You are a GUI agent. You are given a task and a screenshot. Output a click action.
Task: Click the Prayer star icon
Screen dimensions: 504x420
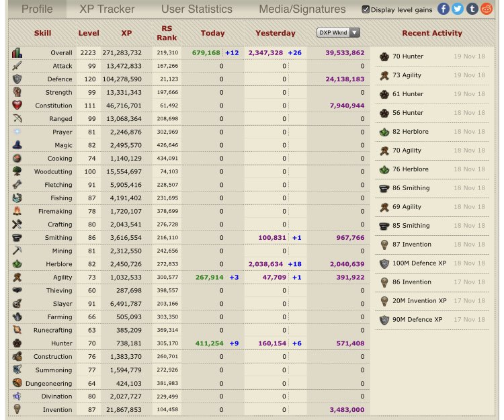coord(17,132)
